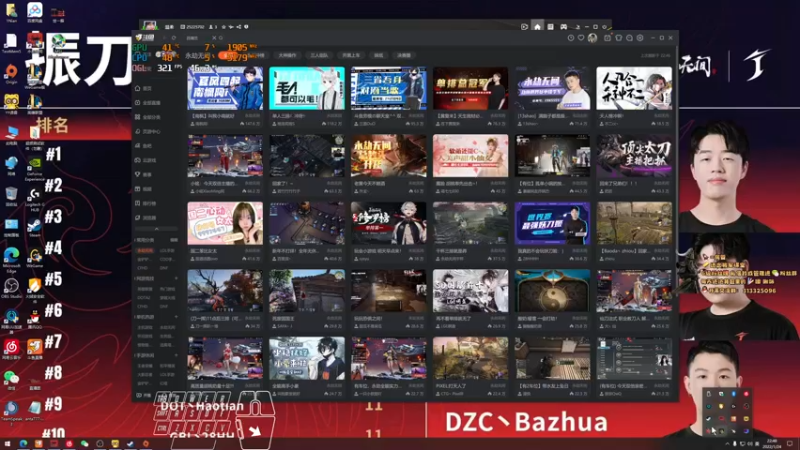The height and width of the screenshot is (450, 800).
Task: Open OBS Studio desktop icon
Action: point(11,288)
